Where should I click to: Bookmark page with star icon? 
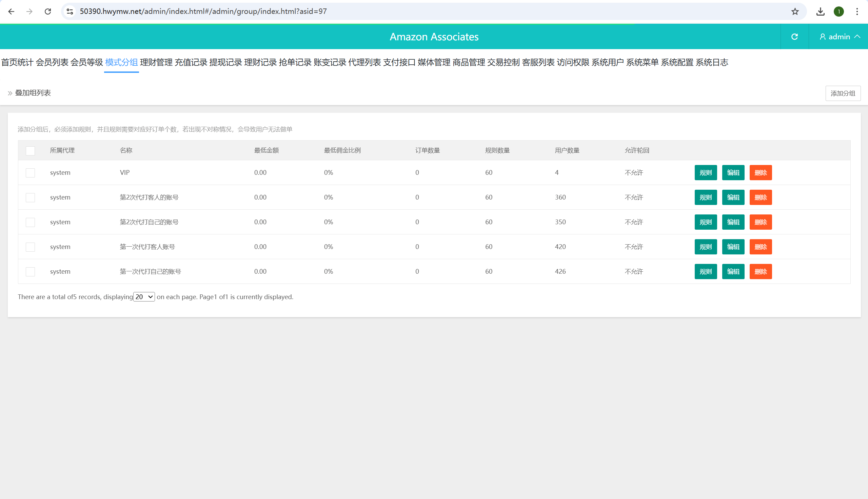pyautogui.click(x=795, y=12)
